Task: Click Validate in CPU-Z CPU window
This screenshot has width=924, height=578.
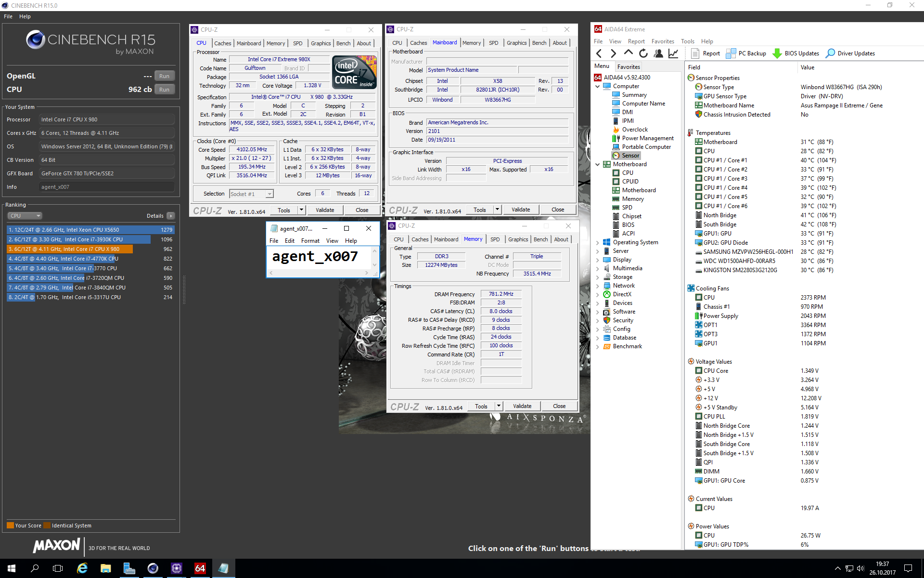Action: tap(325, 210)
